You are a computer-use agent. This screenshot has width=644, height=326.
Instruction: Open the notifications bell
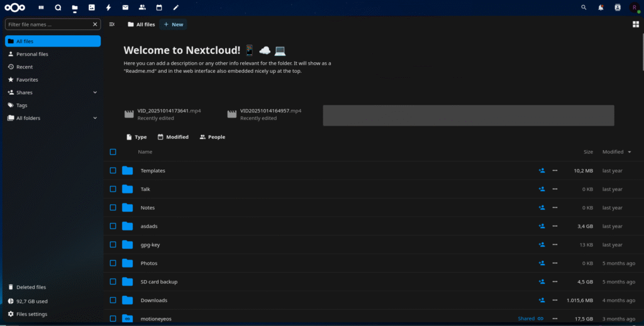[601, 8]
